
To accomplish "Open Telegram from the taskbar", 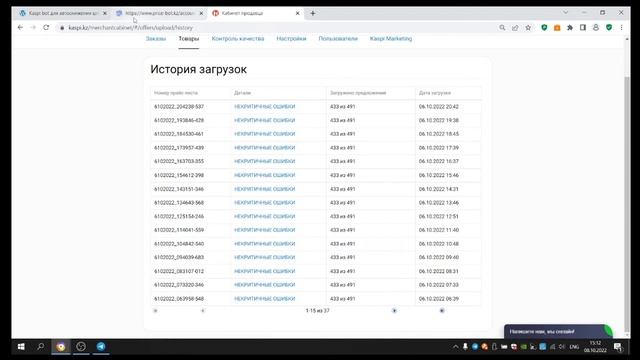I will click(101, 347).
